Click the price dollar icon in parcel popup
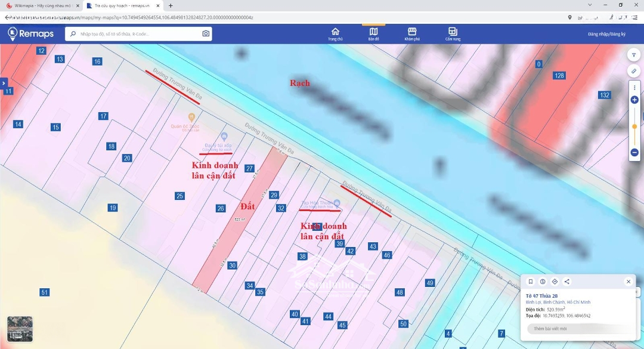The width and height of the screenshot is (644, 349). click(543, 282)
